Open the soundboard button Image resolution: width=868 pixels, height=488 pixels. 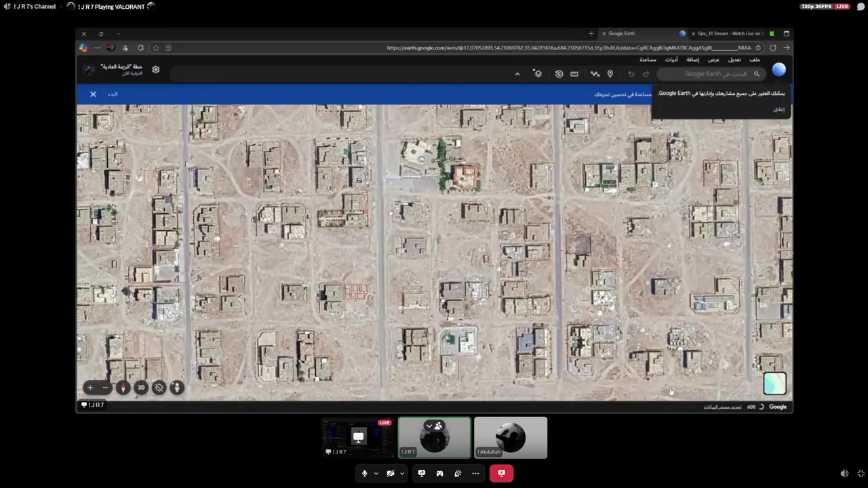click(458, 473)
